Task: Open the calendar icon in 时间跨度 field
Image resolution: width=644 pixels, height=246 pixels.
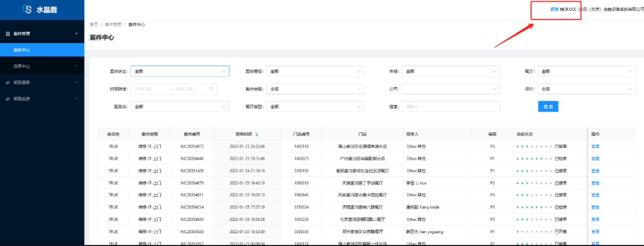Action: point(211,89)
